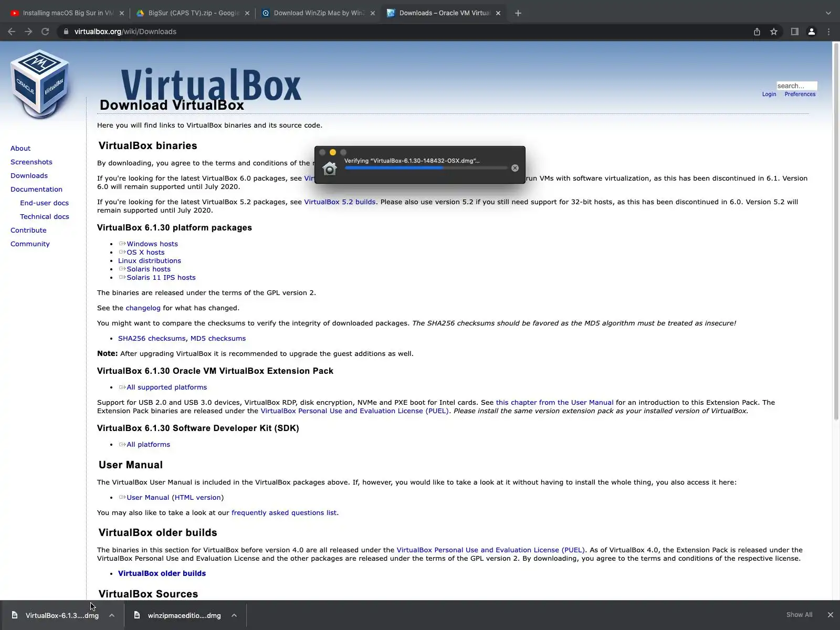840x630 pixels.
Task: Switch to Download WinZip Mac tab
Action: click(x=319, y=13)
